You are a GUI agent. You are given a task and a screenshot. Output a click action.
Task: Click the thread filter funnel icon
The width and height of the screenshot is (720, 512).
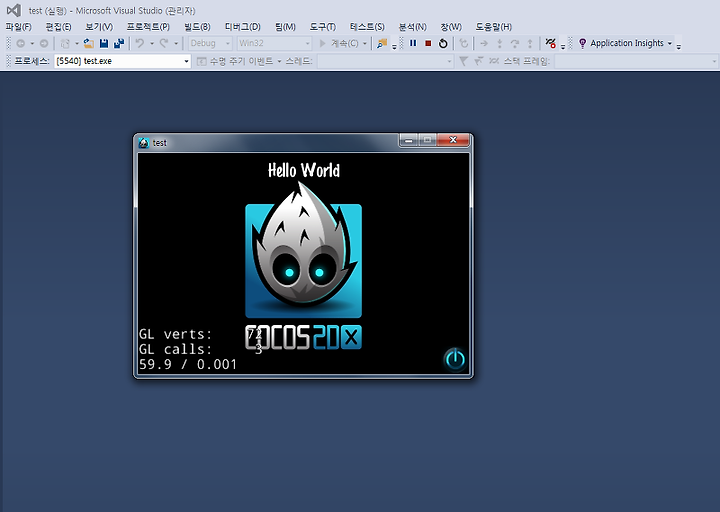coord(463,61)
